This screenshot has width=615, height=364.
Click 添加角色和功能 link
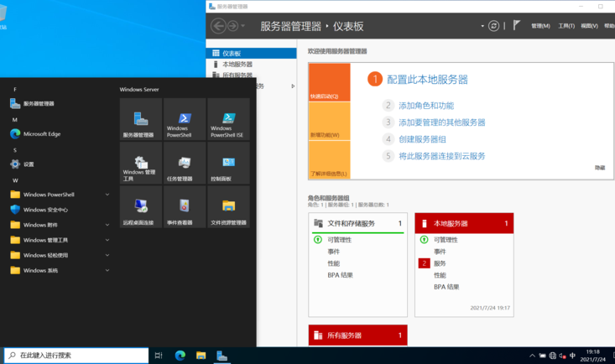point(426,106)
